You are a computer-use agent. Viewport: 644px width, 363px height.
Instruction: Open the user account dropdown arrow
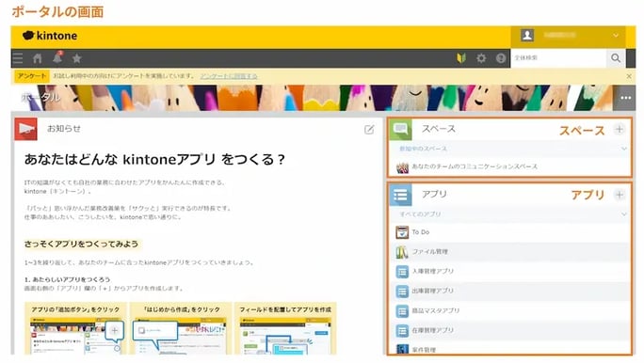(x=616, y=36)
